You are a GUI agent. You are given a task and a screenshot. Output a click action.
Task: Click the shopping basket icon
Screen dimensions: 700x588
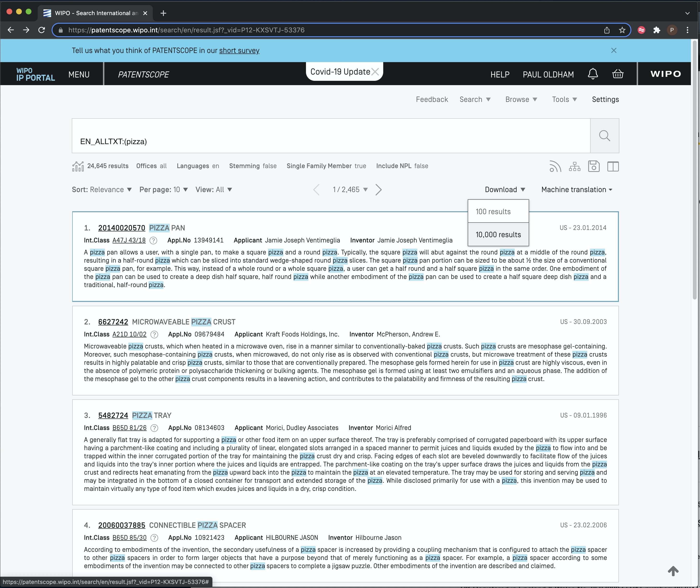[x=618, y=74]
